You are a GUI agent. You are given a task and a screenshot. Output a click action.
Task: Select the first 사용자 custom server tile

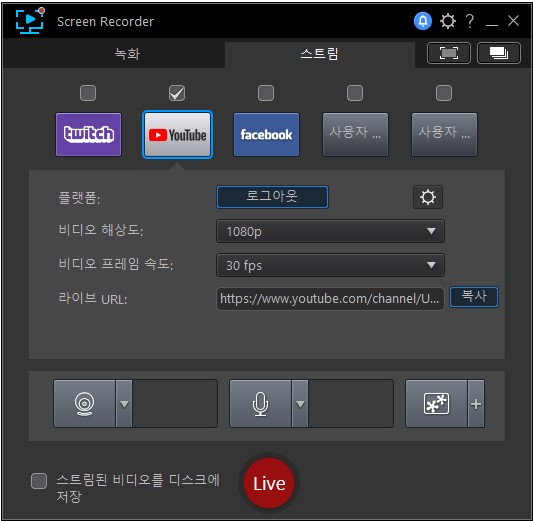355,135
